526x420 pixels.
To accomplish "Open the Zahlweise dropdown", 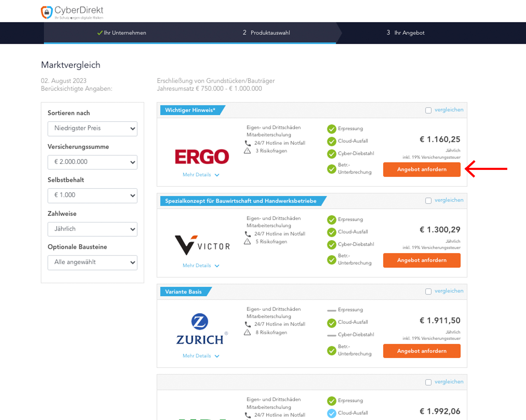I will click(x=92, y=229).
